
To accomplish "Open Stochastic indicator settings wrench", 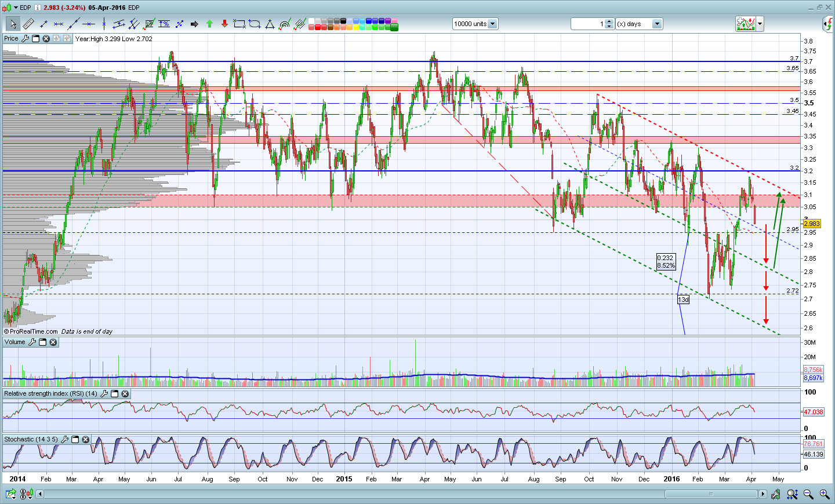I will [65, 440].
